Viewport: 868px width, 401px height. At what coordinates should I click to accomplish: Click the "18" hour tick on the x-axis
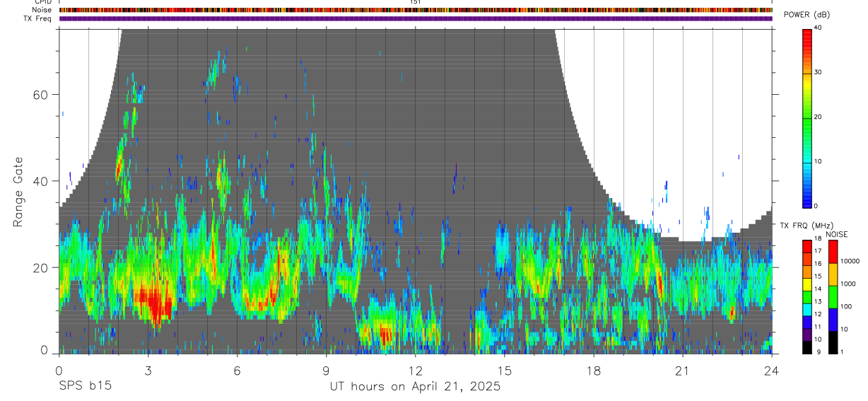click(x=594, y=370)
